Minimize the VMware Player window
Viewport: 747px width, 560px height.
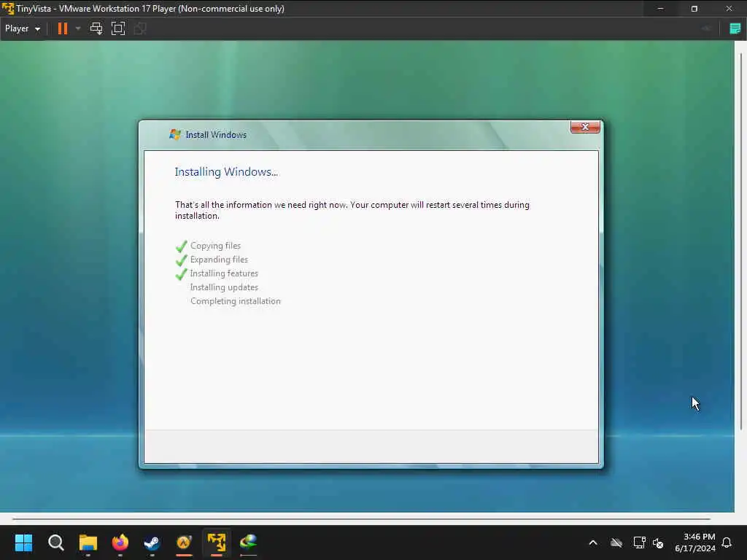660,9
